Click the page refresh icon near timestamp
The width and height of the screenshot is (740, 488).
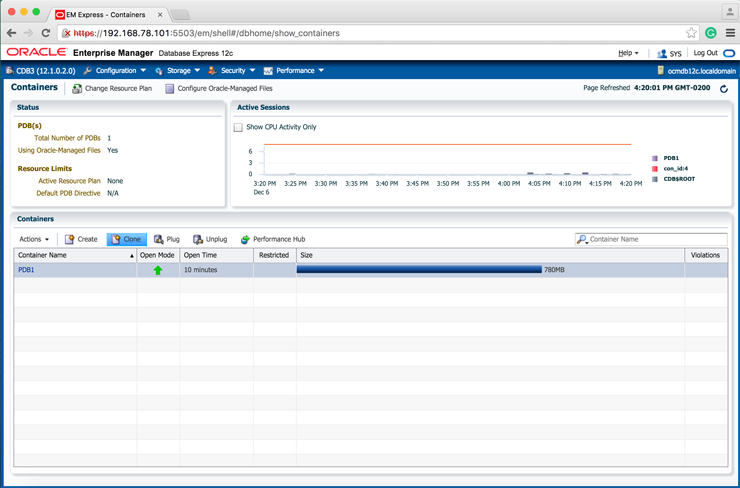[x=723, y=89]
